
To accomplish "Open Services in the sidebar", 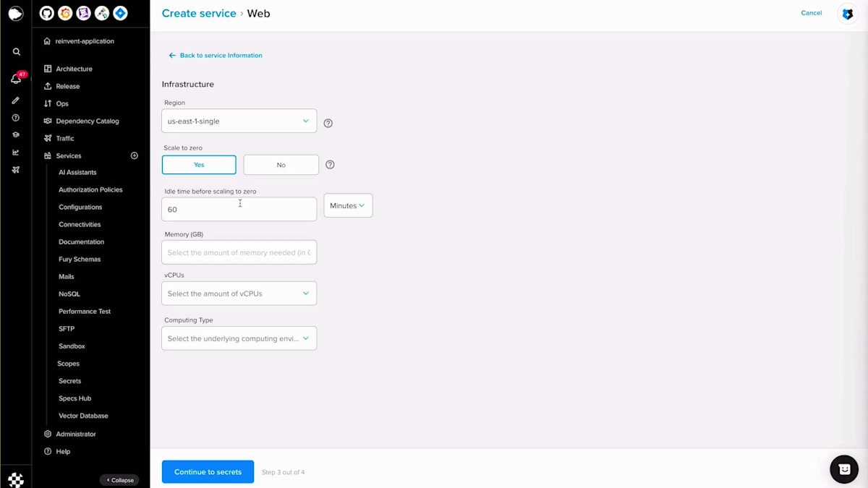I will point(69,155).
